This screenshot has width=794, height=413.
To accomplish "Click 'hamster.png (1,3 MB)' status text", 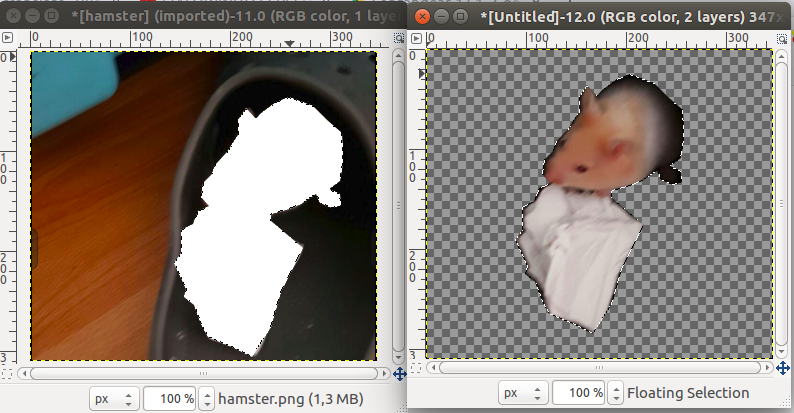I will pos(291,399).
